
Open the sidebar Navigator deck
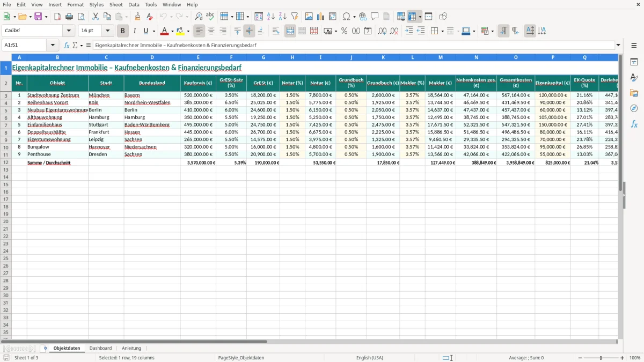[634, 108]
